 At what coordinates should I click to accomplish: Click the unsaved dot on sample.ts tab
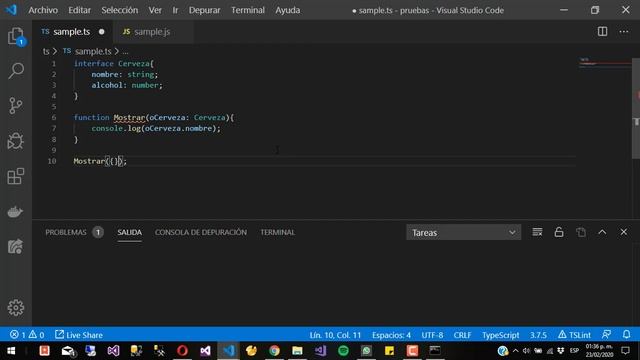tap(101, 31)
